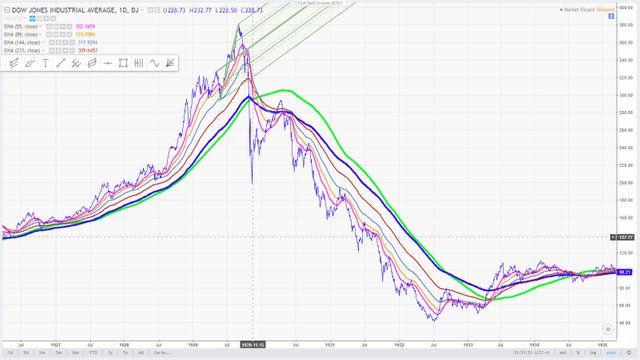Viewport: 640px width, 360px height.
Task: Set time range to 6m
Action: click(x=76, y=353)
